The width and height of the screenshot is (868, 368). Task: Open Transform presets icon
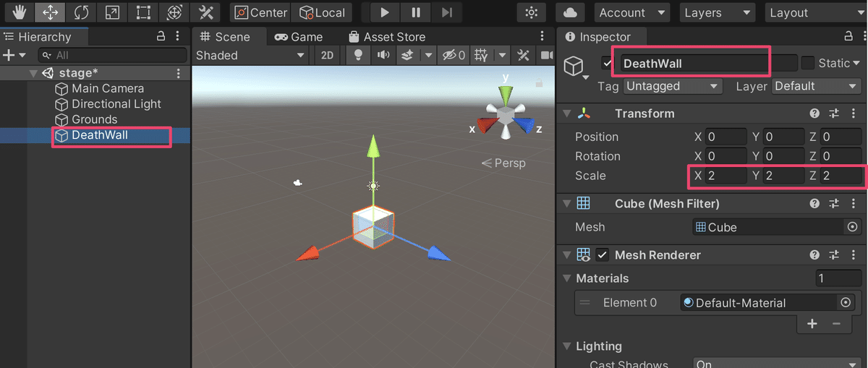833,114
